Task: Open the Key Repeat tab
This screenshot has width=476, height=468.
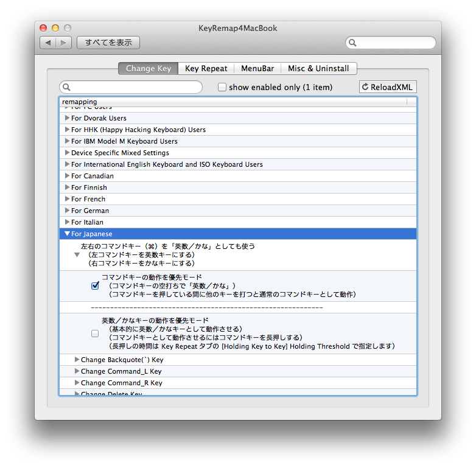Action: [x=206, y=69]
